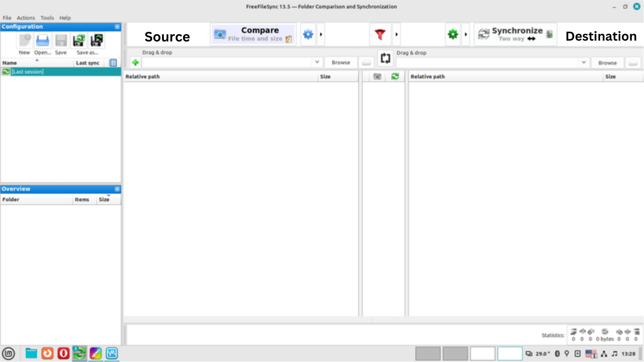Click the display tray icon next to the temperature

tap(529, 354)
